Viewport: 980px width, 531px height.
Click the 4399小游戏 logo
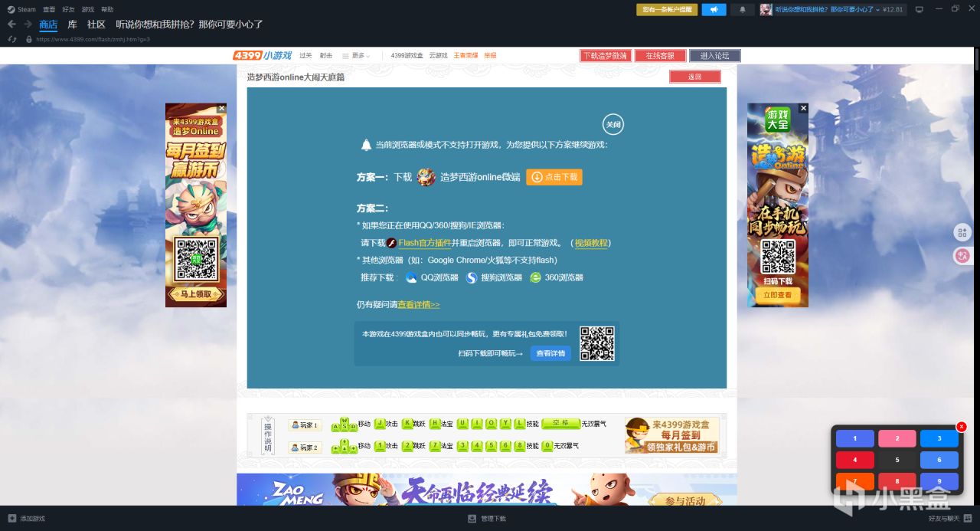click(x=263, y=55)
